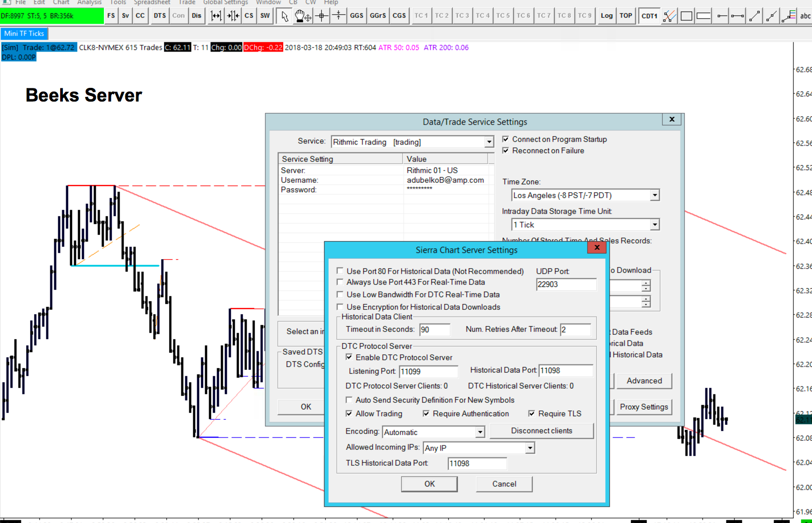This screenshot has width=812, height=523.
Task: Select the arrow pointer tool
Action: coord(285,16)
